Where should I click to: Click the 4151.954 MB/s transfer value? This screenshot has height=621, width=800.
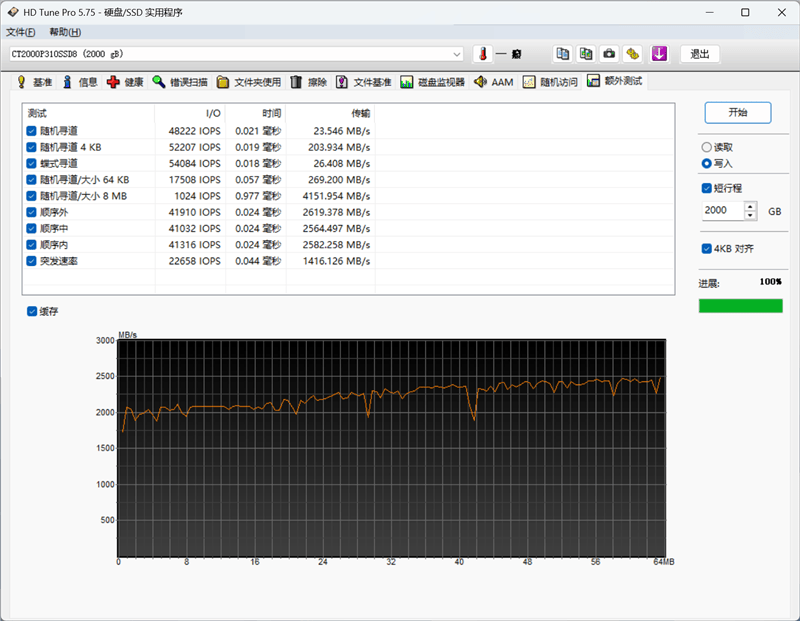(336, 196)
